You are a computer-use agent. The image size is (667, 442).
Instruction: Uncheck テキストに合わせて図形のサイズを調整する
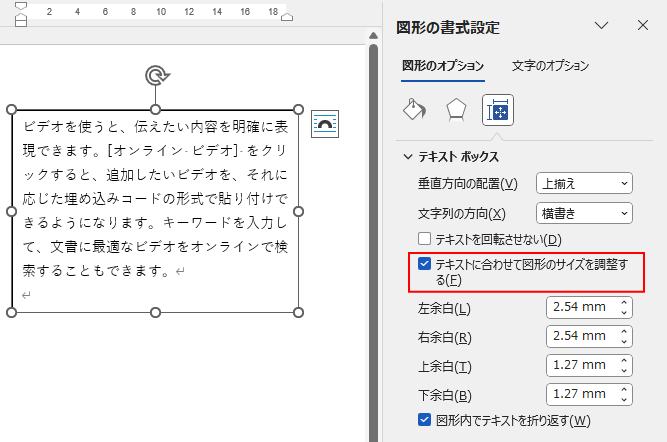(424, 264)
